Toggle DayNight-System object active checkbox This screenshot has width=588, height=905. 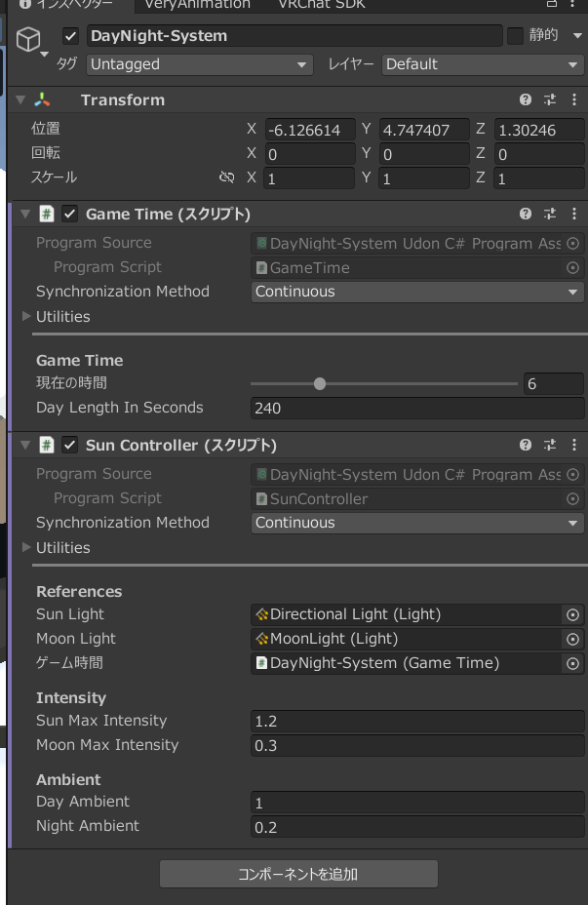click(70, 36)
